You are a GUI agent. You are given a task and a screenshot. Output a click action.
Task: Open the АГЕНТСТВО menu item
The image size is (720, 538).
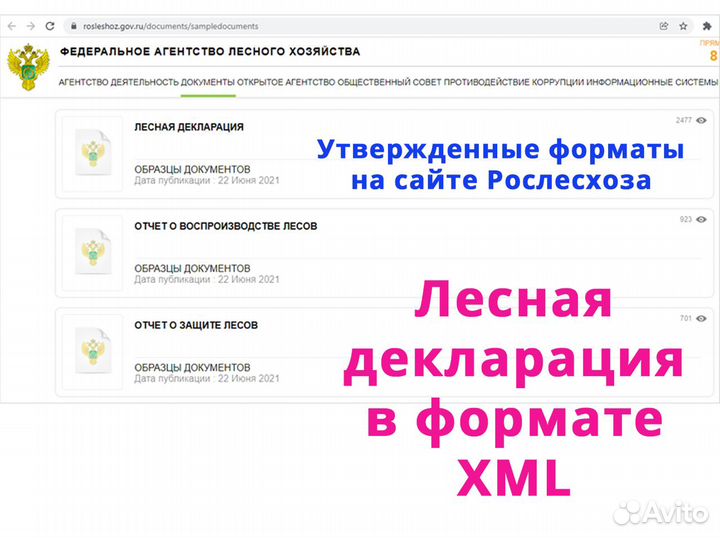[83, 82]
